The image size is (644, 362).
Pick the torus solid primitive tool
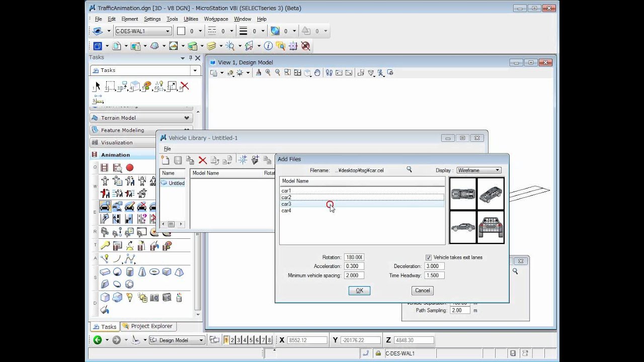[x=154, y=272]
